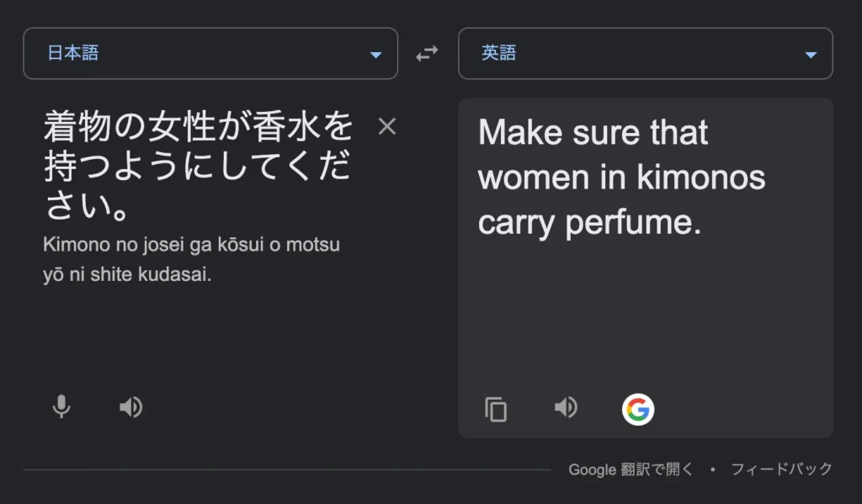Image resolution: width=862 pixels, height=504 pixels.
Task: Click the colorful Google G logo icon
Action: pos(638,409)
